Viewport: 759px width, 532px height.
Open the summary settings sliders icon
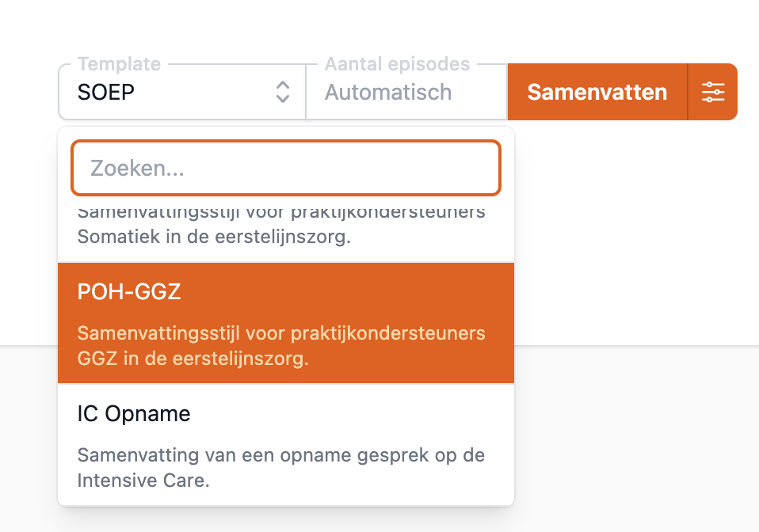(713, 92)
